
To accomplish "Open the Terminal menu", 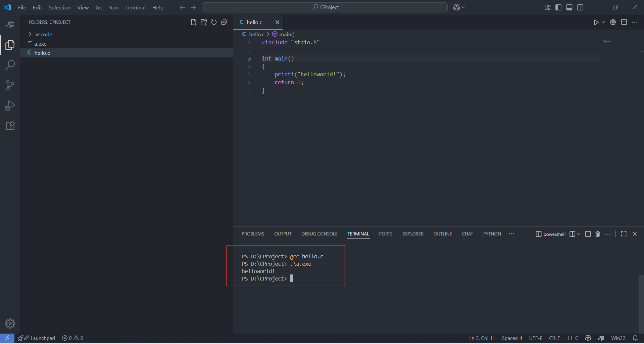I will click(135, 7).
